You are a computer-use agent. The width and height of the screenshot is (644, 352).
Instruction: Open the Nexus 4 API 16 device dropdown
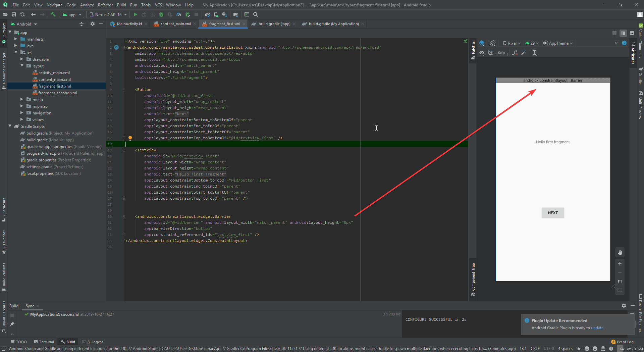(x=108, y=14)
